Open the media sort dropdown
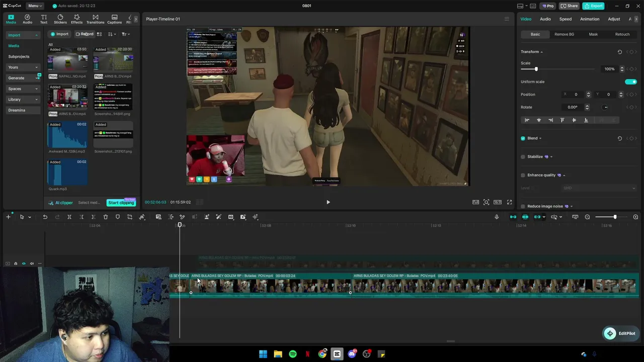The height and width of the screenshot is (362, 644). pos(112,34)
